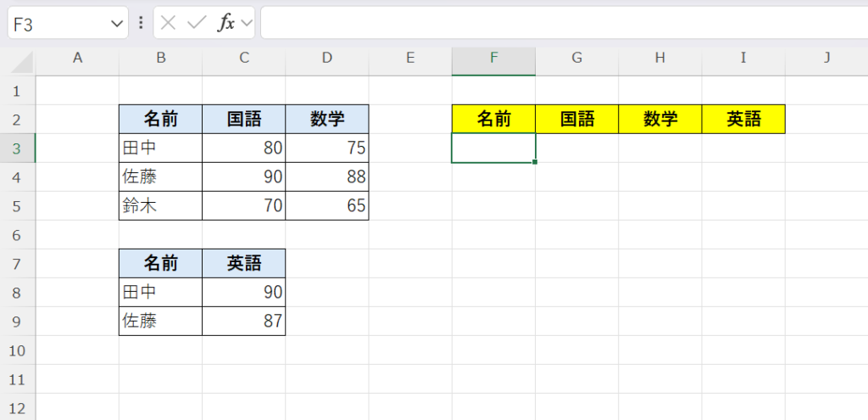This screenshot has width=868, height=420.
Task: Click the Enter checkmark formula bar icon
Action: (x=197, y=23)
